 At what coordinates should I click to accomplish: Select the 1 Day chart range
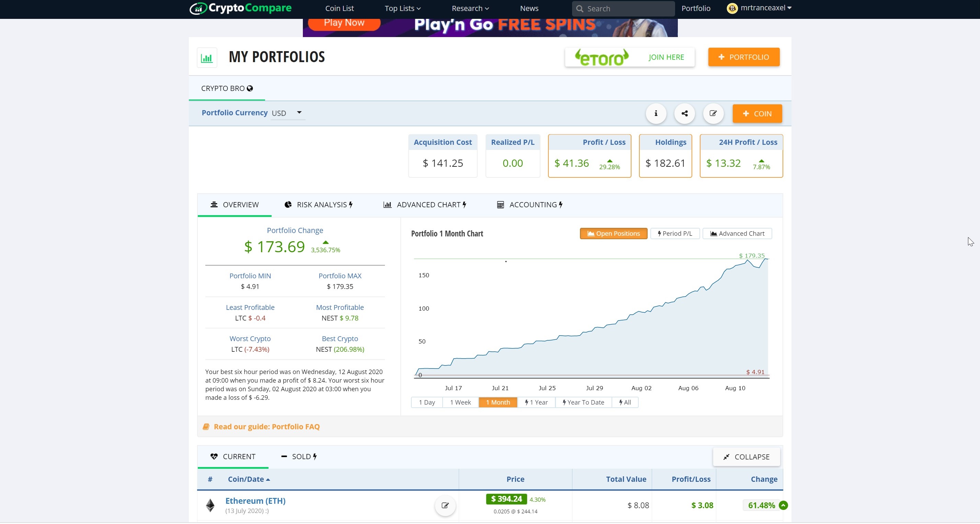(426, 402)
